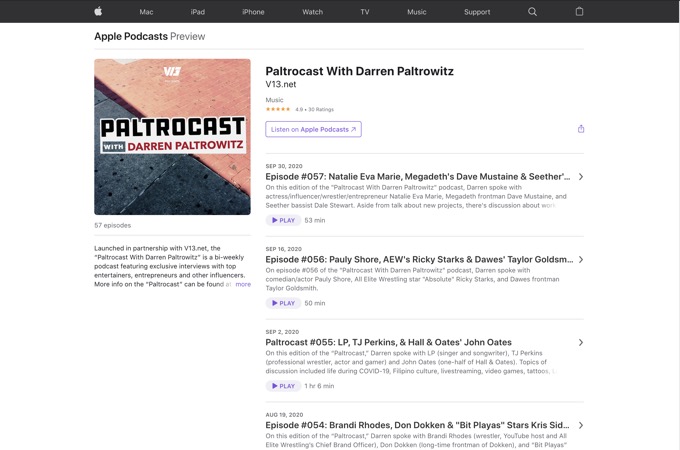
Task: Click the 'SEP 16, 2020' date
Action: (284, 249)
